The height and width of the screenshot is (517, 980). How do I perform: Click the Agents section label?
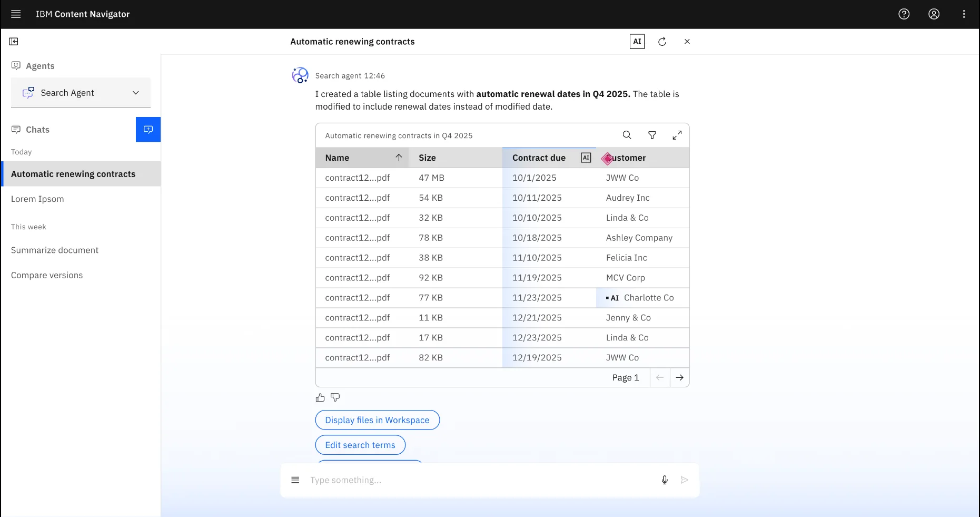[x=40, y=66]
